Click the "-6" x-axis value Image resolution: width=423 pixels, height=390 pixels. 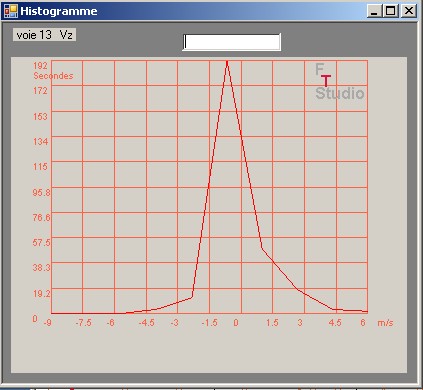pos(111,323)
